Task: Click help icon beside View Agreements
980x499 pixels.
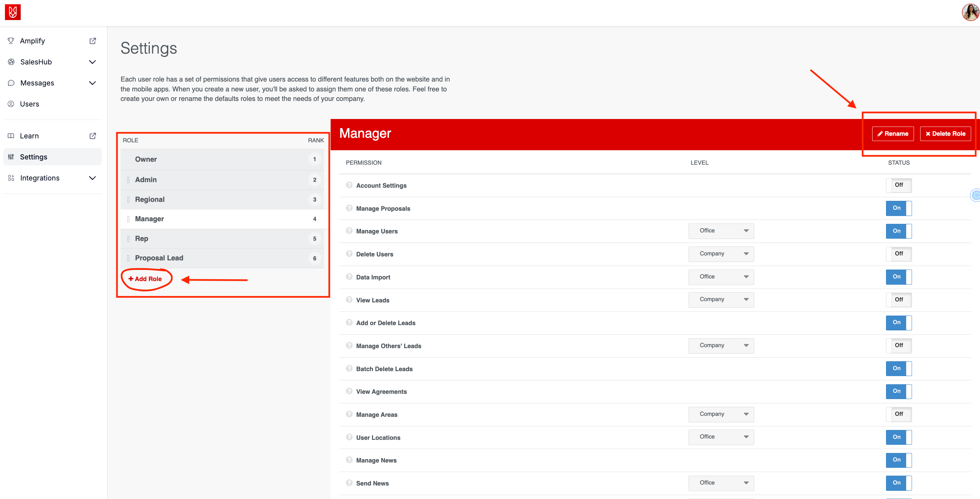Action: (x=349, y=391)
